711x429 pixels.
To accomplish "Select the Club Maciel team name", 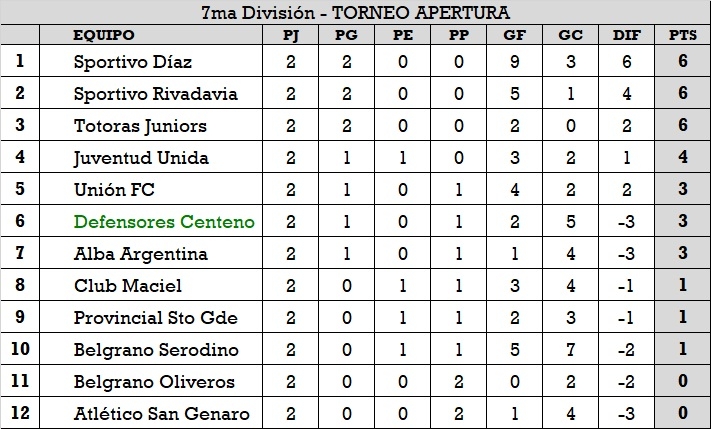I will tap(128, 286).
